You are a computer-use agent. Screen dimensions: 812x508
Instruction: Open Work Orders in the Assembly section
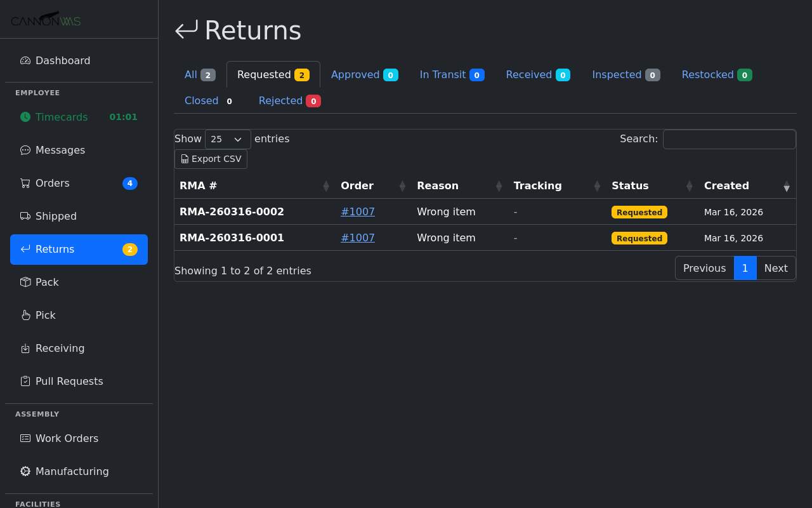[x=67, y=438]
